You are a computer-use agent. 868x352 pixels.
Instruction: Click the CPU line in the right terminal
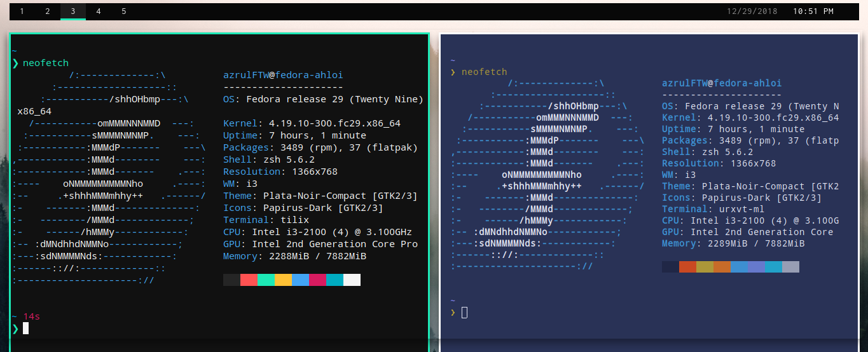(x=750, y=220)
